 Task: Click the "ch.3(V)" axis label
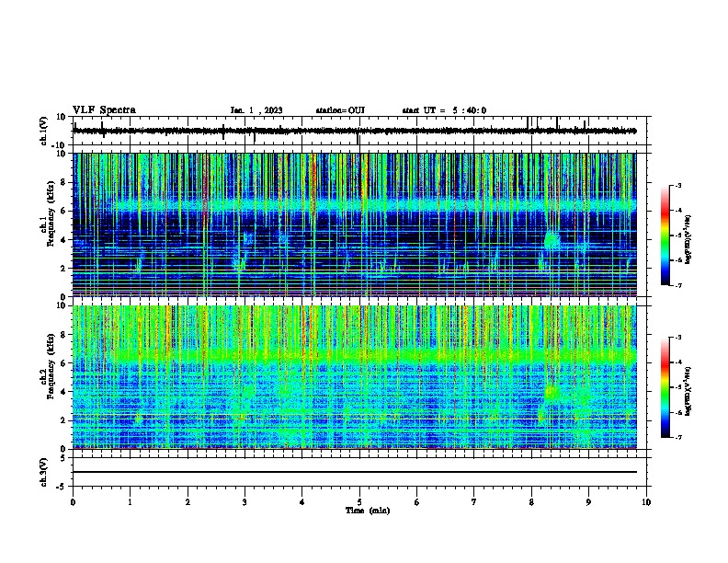pos(44,472)
